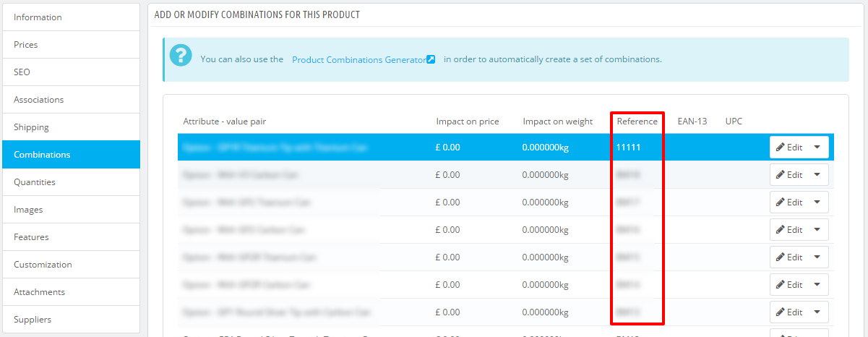The height and width of the screenshot is (337, 868).
Task: Select the Suppliers tab
Action: point(71,320)
